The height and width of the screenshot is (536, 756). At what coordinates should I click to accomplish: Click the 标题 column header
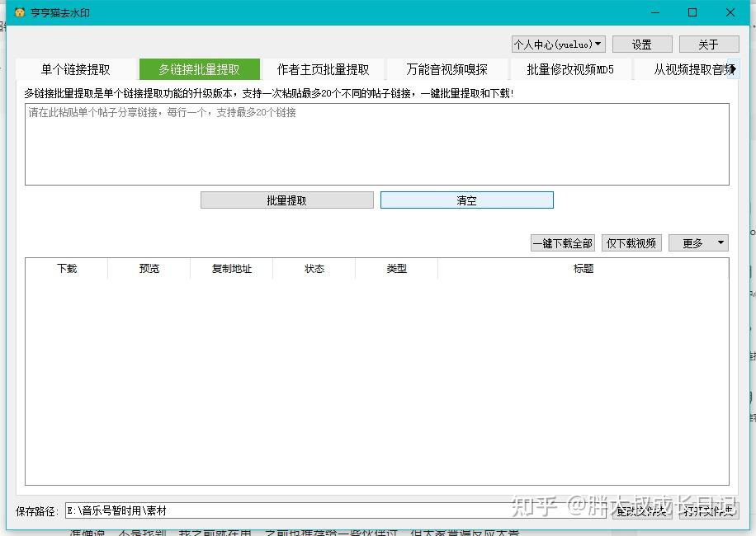point(583,268)
